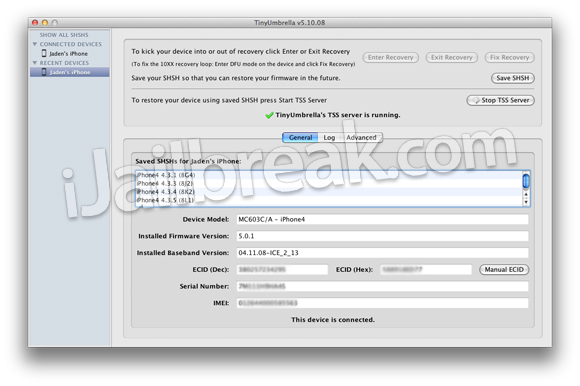Select saved SHSH iPhone4 4.3.1 (8G4)

pos(329,175)
